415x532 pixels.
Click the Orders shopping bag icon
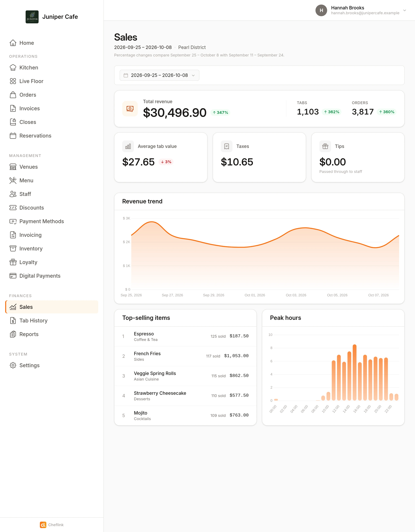pyautogui.click(x=13, y=95)
